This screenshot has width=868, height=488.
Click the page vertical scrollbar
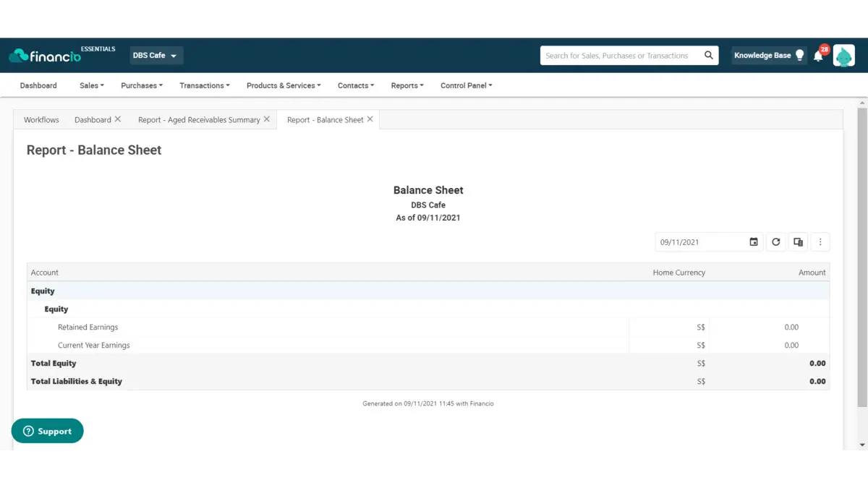861,257
